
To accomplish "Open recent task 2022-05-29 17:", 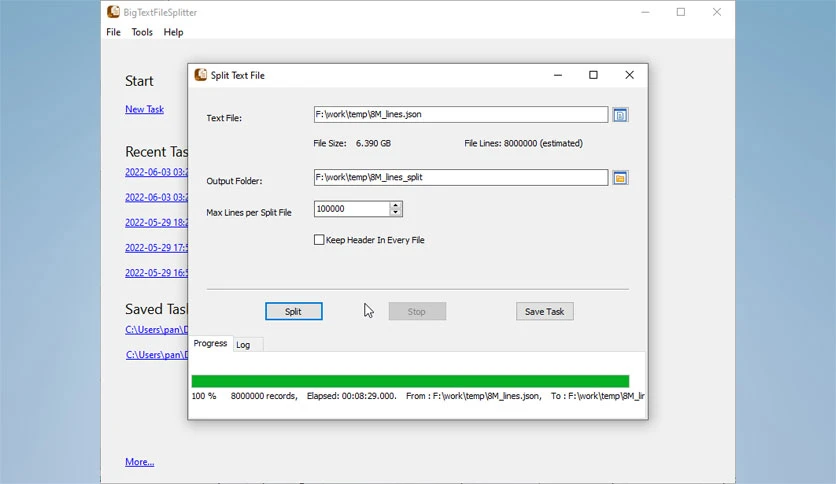I will [156, 247].
